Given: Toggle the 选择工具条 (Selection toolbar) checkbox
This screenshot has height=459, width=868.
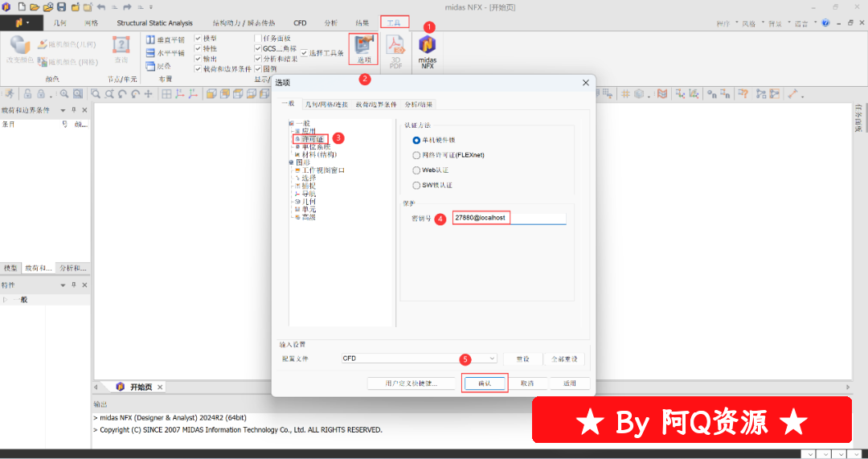Looking at the screenshot, I should 304,53.
